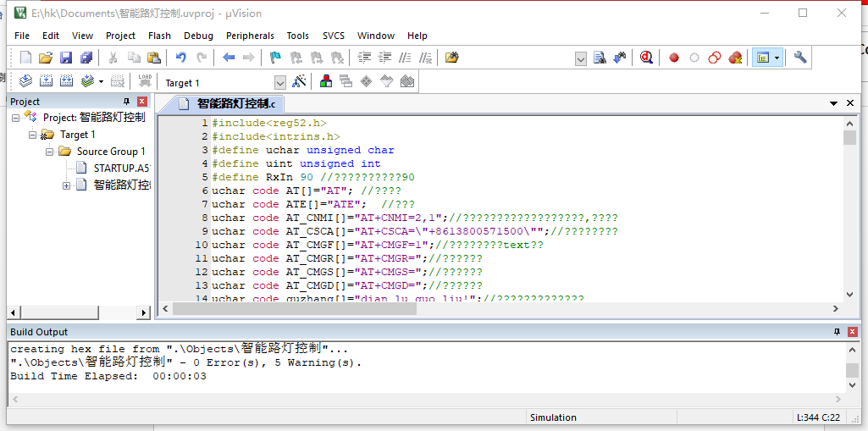This screenshot has height=431, width=868.
Task: Click the Save file icon
Action: tap(66, 58)
